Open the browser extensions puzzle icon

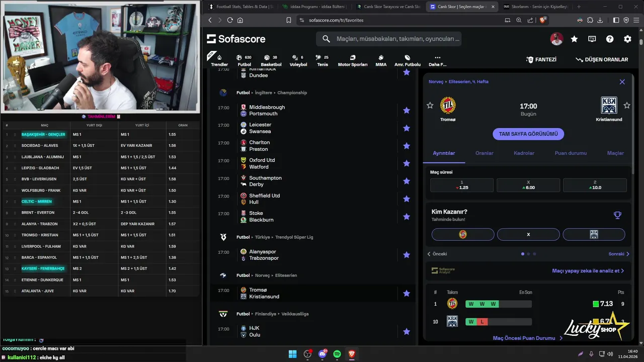tap(590, 20)
